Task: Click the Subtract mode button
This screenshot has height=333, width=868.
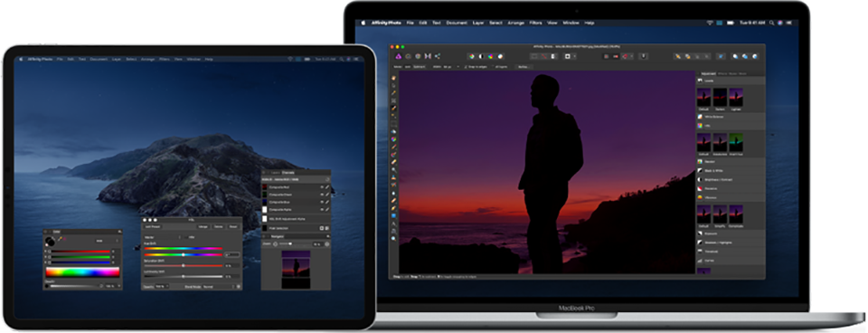Action: (x=419, y=67)
